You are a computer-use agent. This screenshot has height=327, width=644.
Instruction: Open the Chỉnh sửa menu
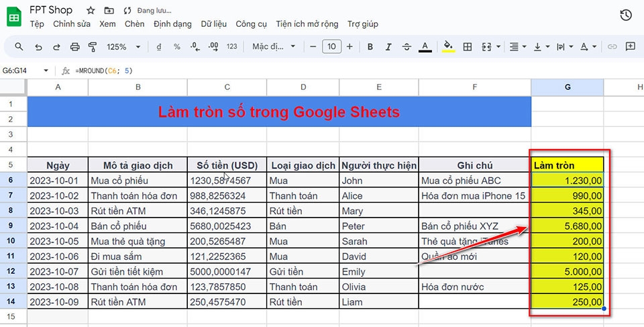click(x=72, y=24)
